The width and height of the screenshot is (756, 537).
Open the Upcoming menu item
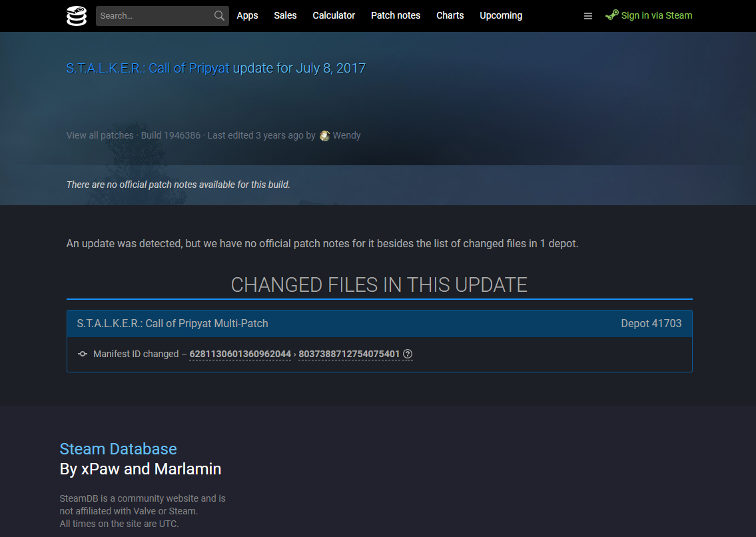tap(501, 15)
